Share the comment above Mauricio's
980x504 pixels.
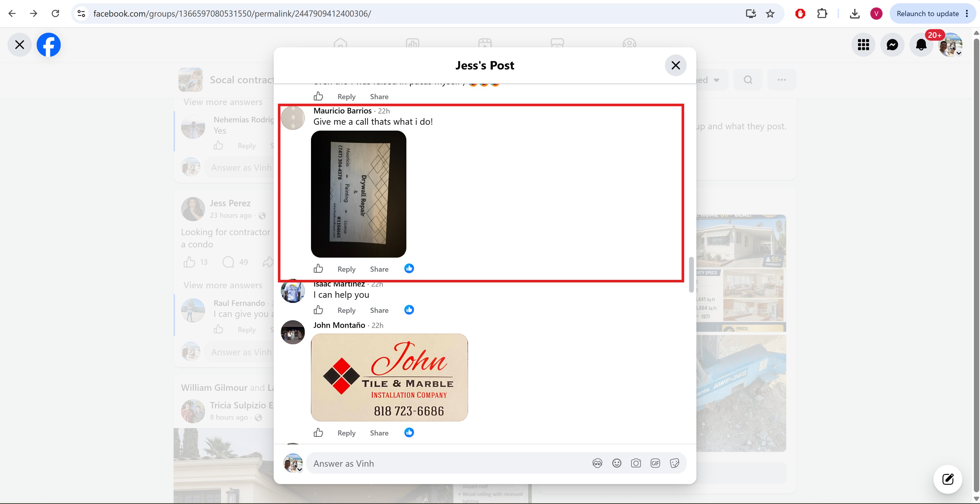click(379, 97)
